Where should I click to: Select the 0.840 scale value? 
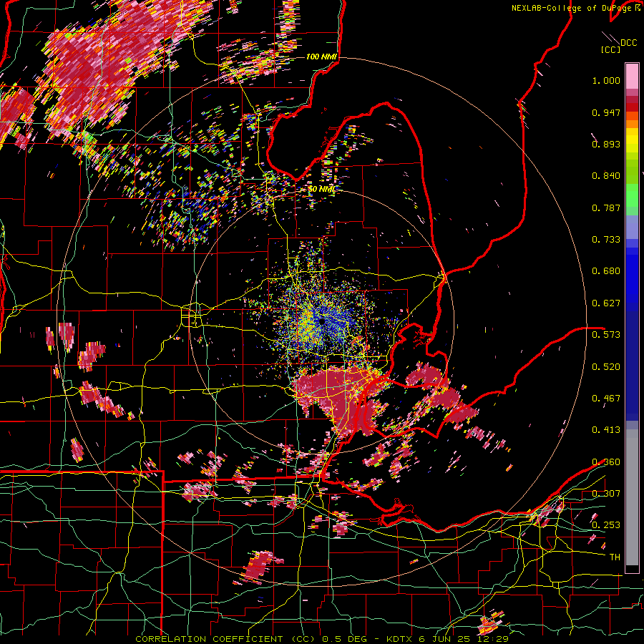[606, 176]
